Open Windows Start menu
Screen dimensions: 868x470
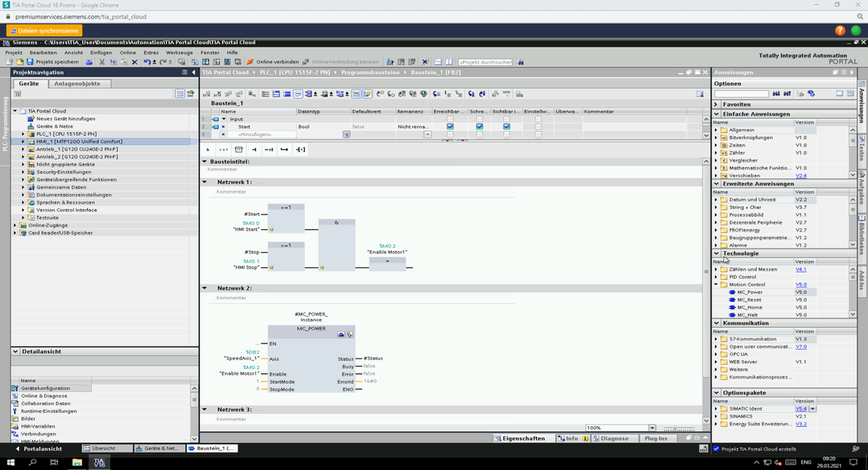tap(11, 462)
